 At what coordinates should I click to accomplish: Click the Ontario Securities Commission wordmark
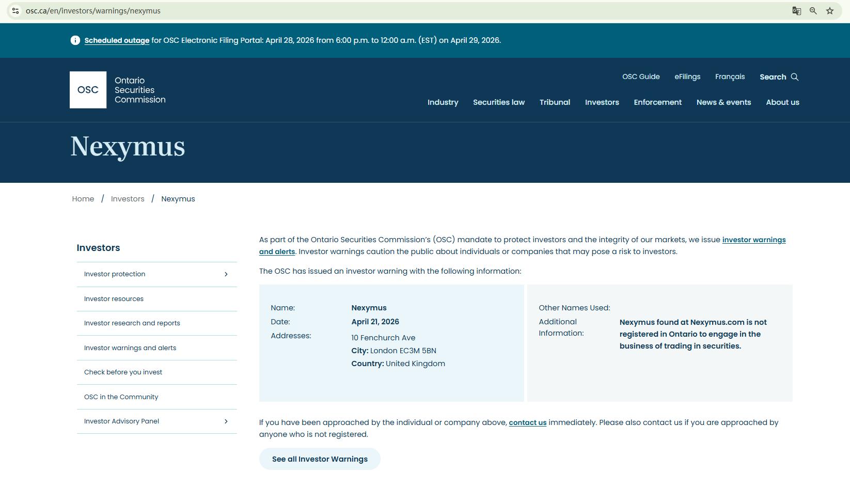tap(140, 90)
